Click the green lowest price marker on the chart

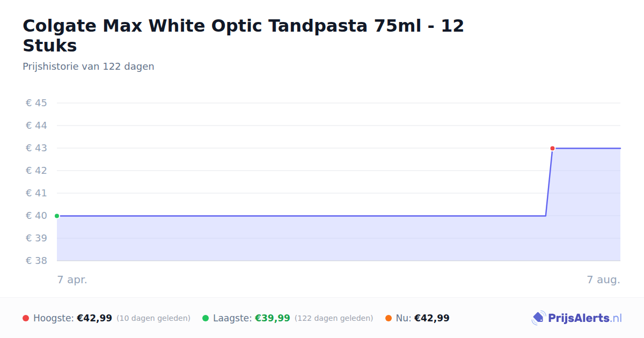tap(57, 216)
